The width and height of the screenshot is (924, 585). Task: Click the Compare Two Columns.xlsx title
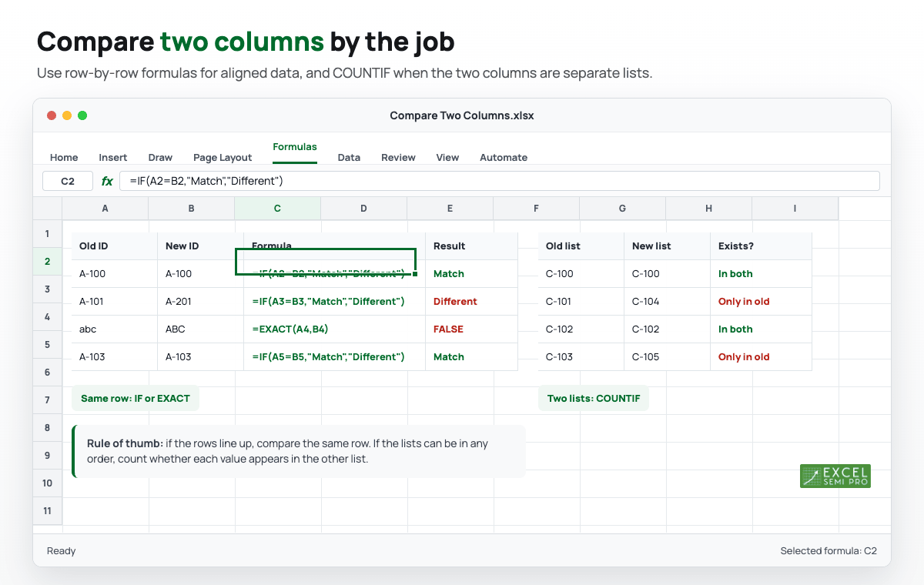pos(462,115)
